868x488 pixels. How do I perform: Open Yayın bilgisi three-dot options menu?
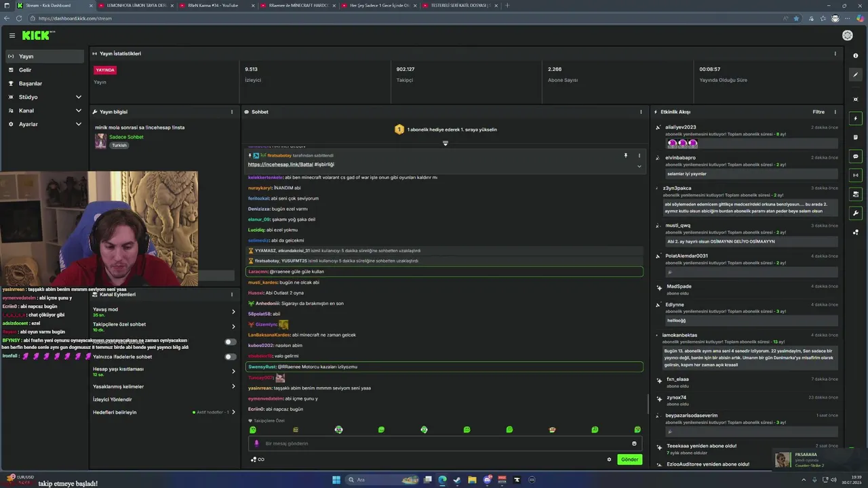click(x=232, y=112)
